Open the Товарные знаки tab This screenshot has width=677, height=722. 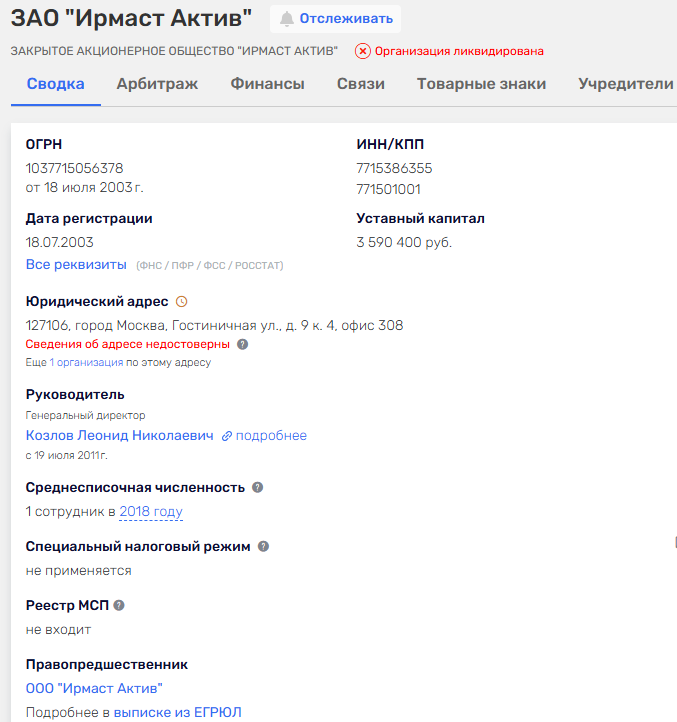pos(481,84)
